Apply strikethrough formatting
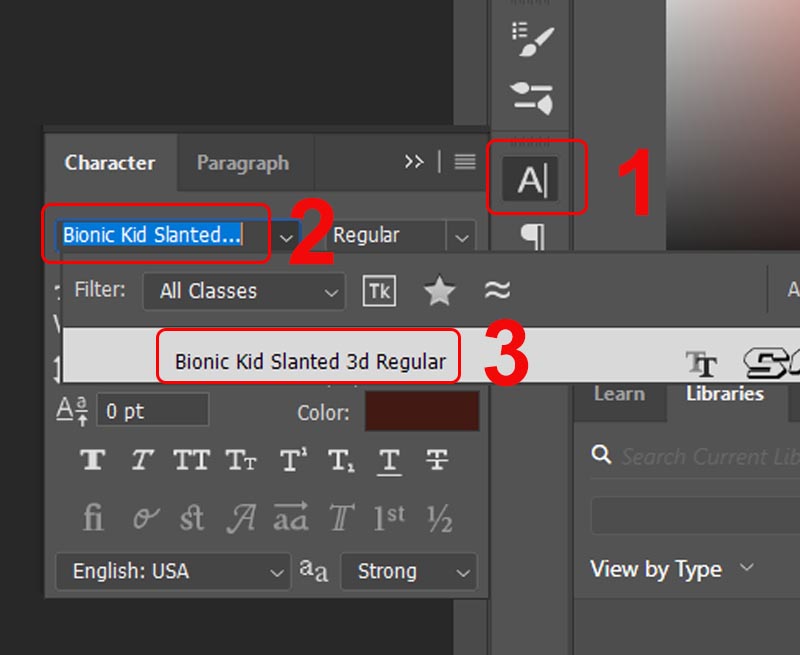This screenshot has width=800, height=655. 438,460
